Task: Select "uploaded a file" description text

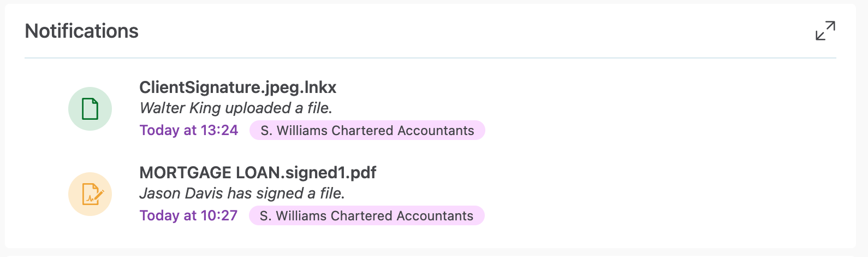Action: click(278, 108)
